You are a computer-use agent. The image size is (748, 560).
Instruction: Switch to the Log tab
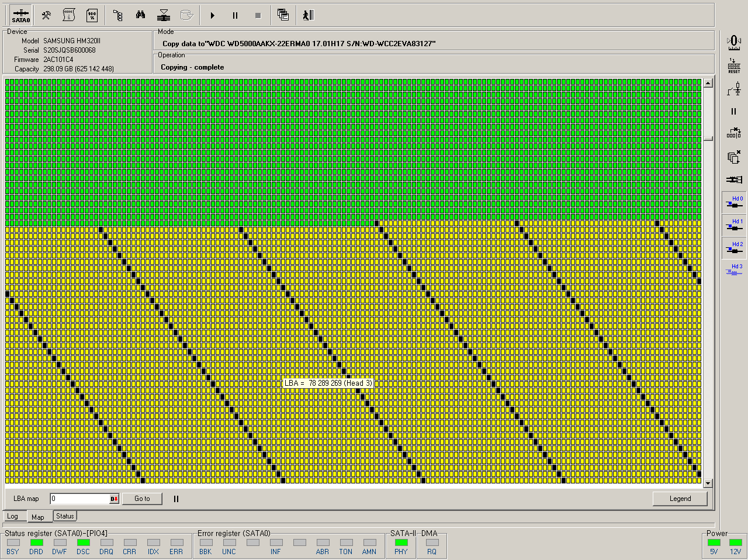[12, 516]
